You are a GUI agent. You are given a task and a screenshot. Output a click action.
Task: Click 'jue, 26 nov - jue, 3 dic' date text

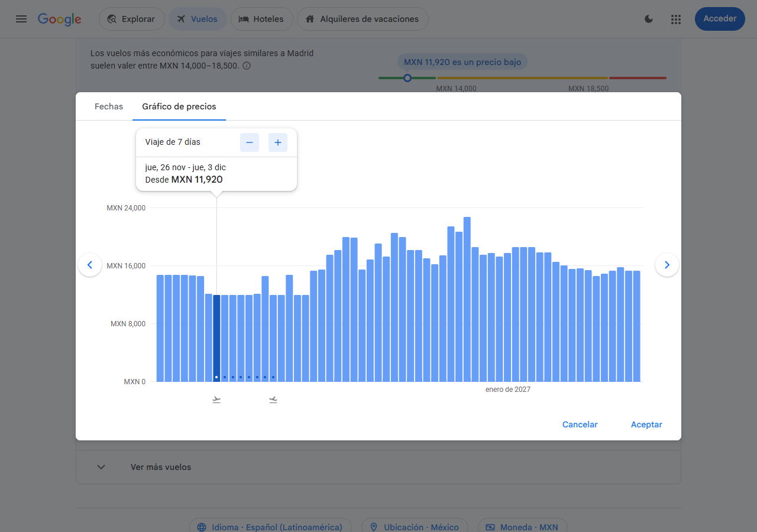click(x=185, y=168)
